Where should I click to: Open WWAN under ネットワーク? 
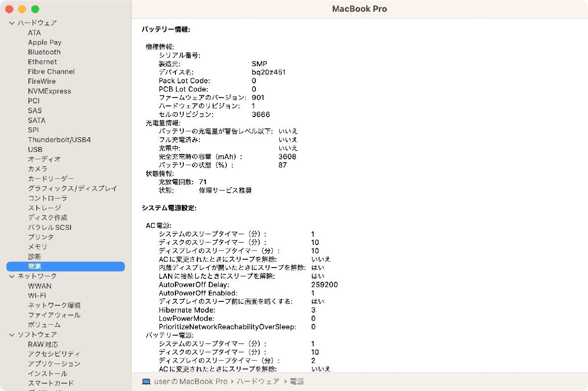tap(40, 286)
